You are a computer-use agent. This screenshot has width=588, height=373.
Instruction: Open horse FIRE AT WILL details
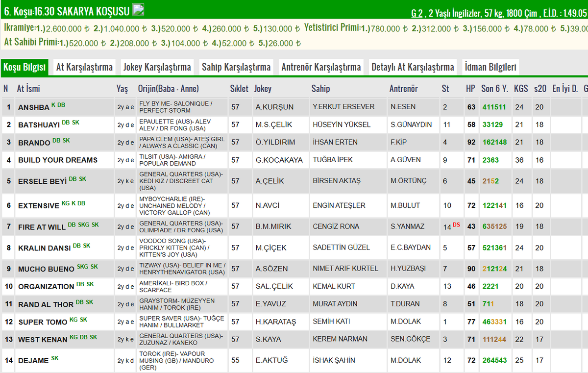point(42,227)
